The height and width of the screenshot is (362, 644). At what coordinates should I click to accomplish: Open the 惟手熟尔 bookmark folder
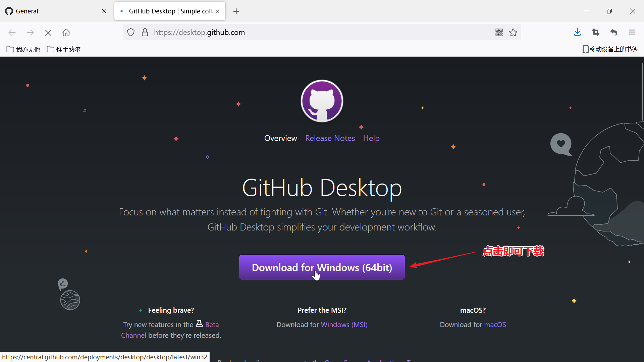(64, 49)
